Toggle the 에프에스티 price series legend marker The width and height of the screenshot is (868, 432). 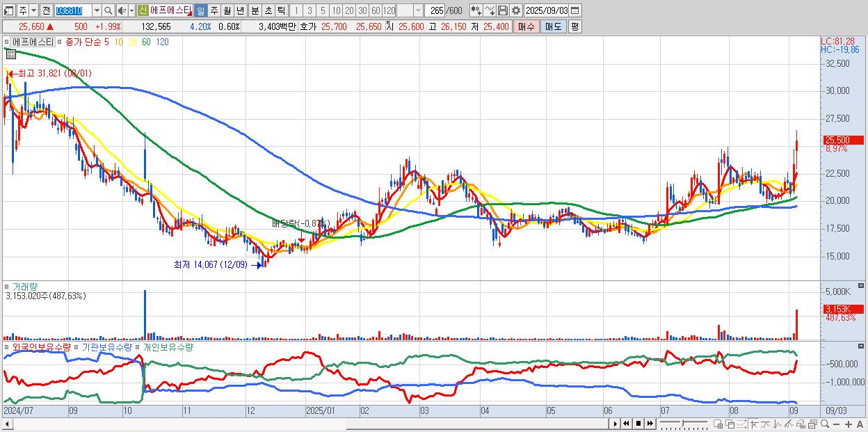(8, 42)
